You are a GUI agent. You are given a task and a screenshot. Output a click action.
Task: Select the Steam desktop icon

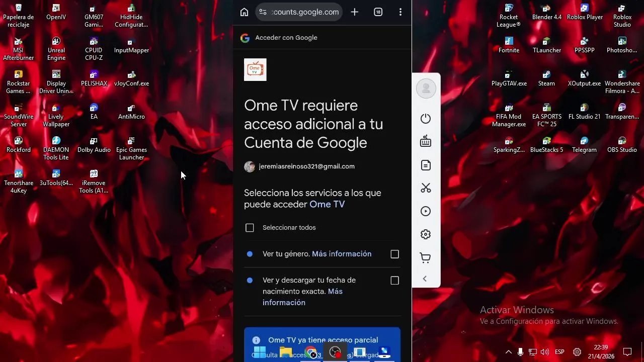click(x=546, y=78)
